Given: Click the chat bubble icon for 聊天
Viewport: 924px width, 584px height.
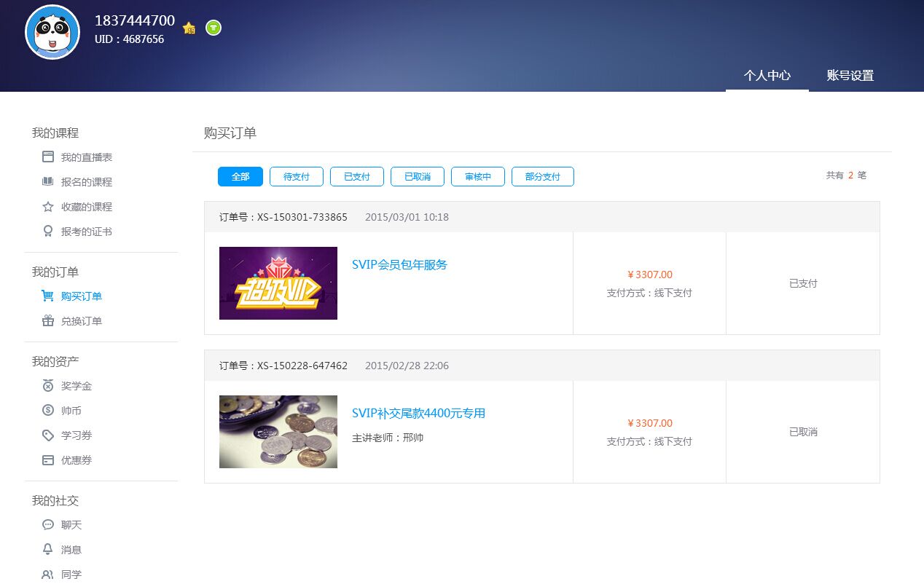Looking at the screenshot, I should tap(48, 525).
